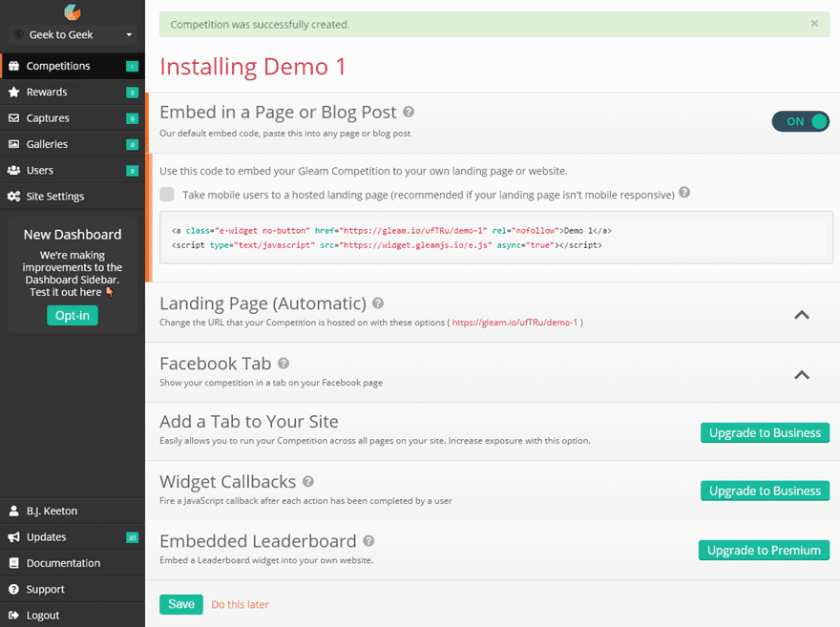
Task: Click the Save button
Action: [181, 604]
